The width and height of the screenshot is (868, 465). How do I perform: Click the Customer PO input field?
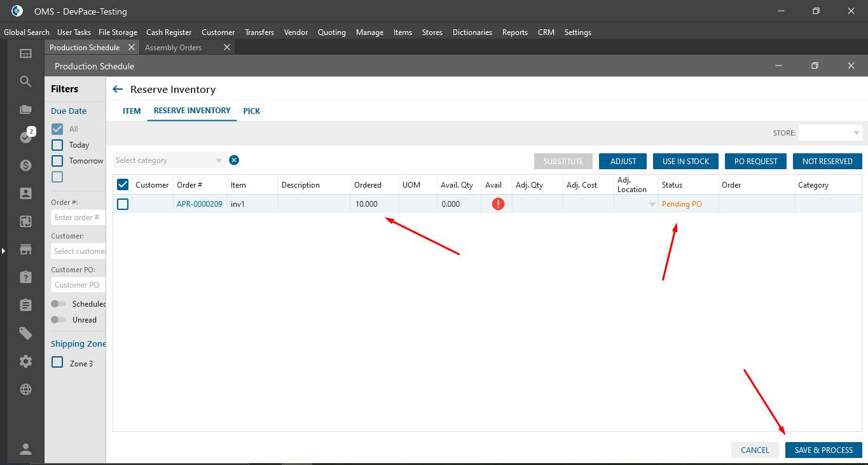[x=78, y=285]
